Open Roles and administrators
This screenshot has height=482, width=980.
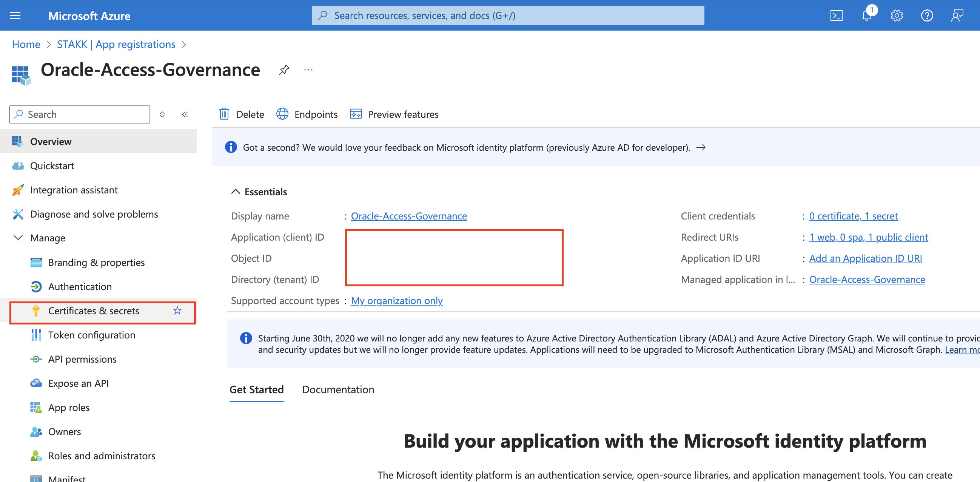[99, 456]
